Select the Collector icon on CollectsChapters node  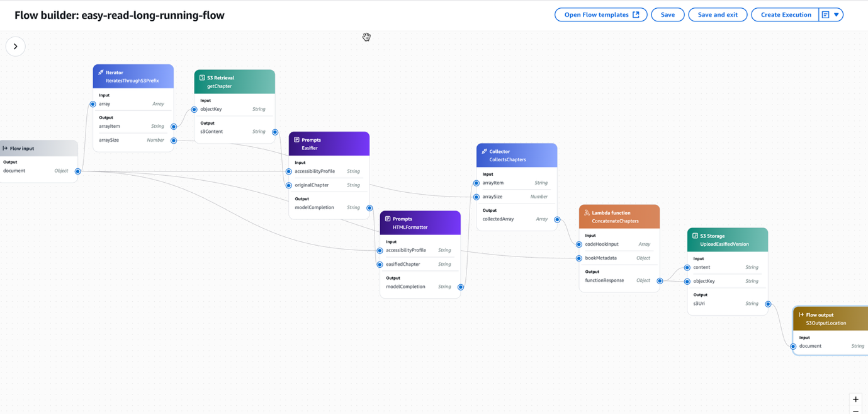(x=483, y=151)
